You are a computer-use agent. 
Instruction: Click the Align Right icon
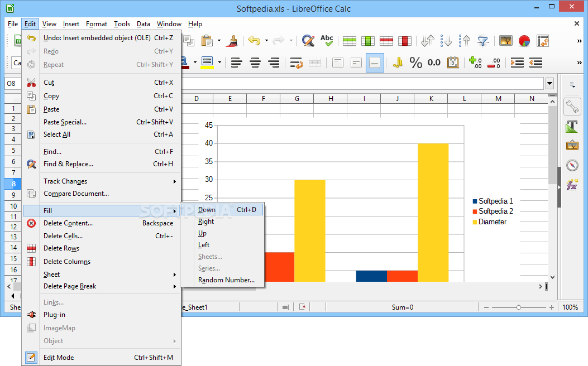coord(274,62)
